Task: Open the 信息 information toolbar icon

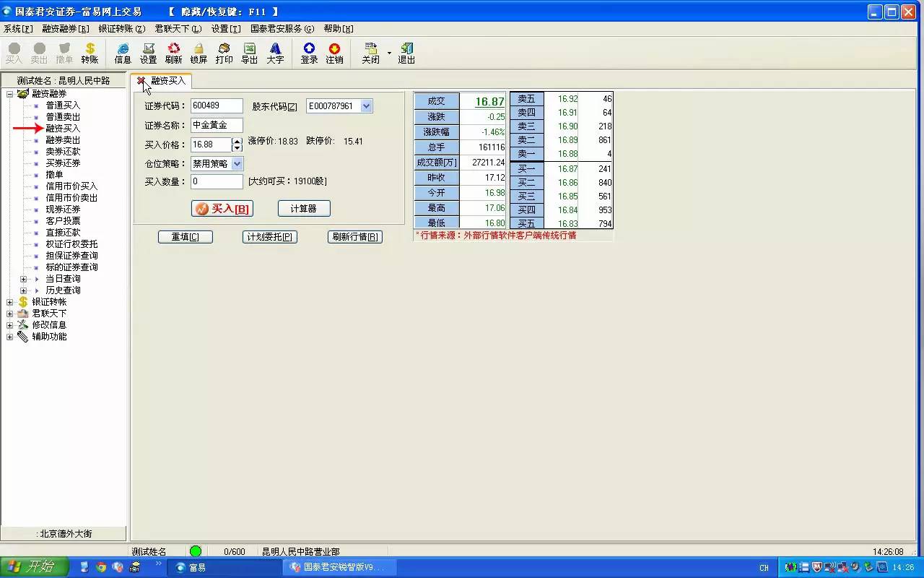Action: click(123, 53)
